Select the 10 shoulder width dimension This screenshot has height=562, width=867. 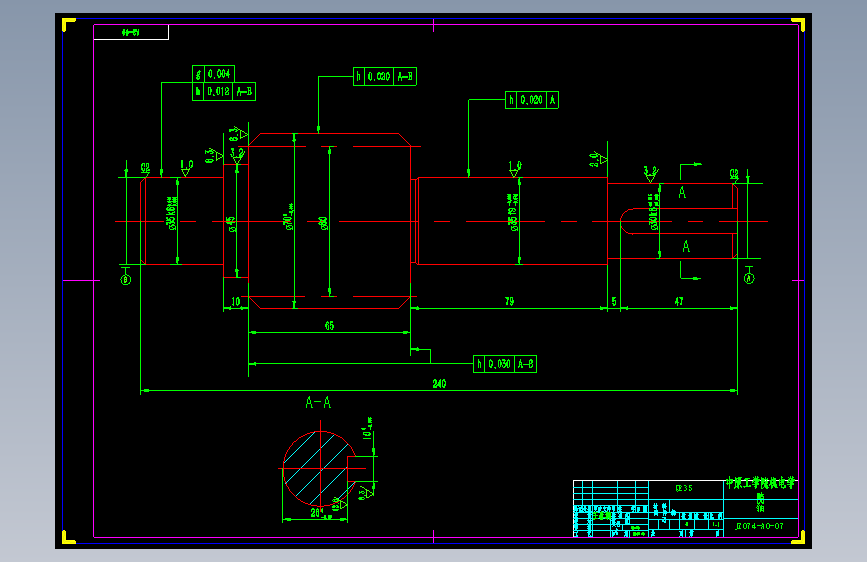click(x=236, y=301)
